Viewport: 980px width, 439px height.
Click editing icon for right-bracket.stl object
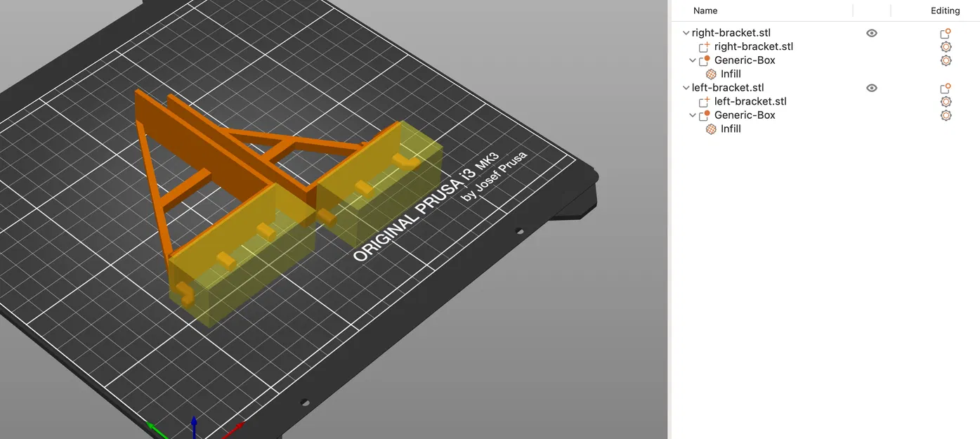(x=946, y=33)
